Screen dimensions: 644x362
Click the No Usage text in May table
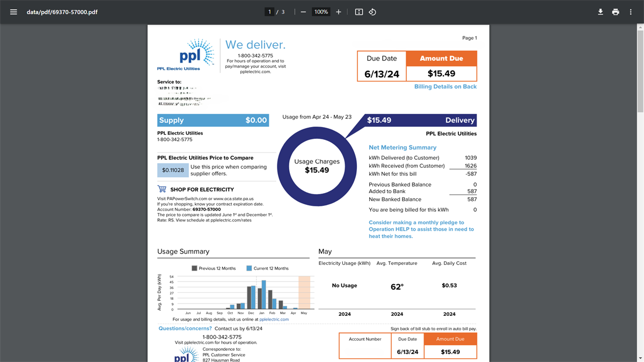(x=345, y=285)
